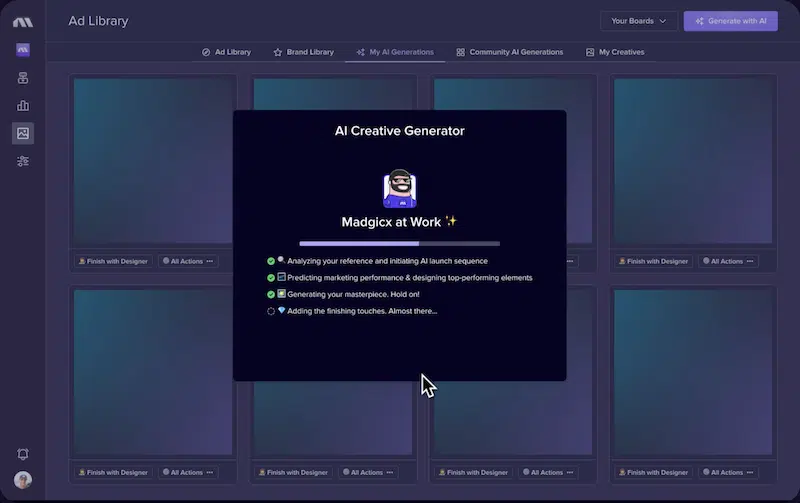Open the bar chart analytics icon
Screen dimensions: 800x503
pyautogui.click(x=23, y=105)
